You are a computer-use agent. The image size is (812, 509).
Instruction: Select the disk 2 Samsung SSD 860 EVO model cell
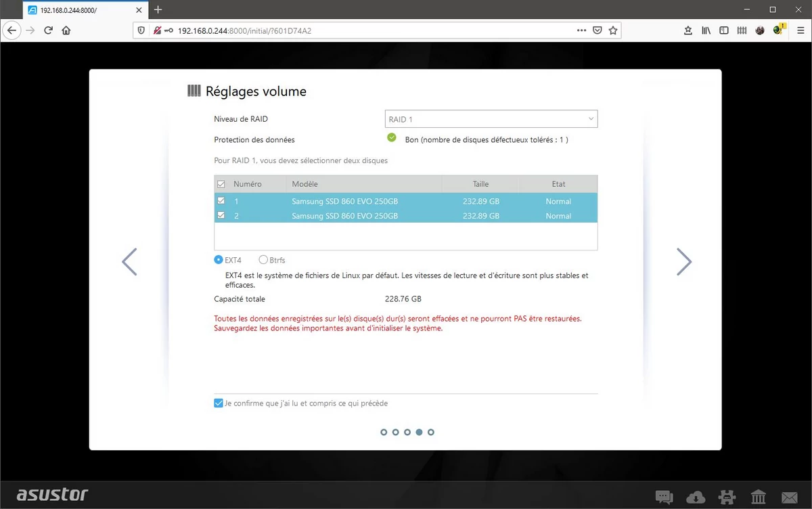click(x=345, y=216)
